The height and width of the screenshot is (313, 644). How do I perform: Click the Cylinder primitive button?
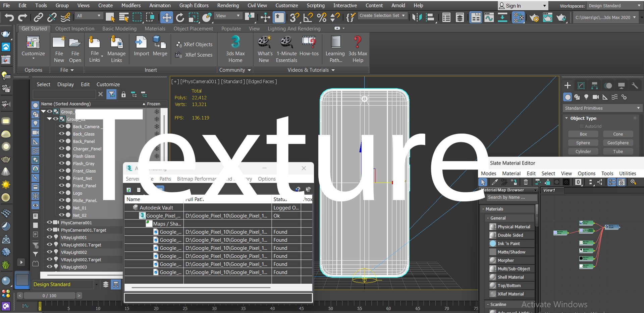(583, 151)
